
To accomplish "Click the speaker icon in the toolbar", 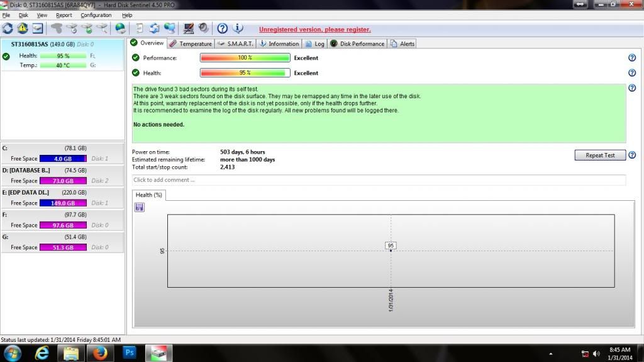I will [203, 28].
